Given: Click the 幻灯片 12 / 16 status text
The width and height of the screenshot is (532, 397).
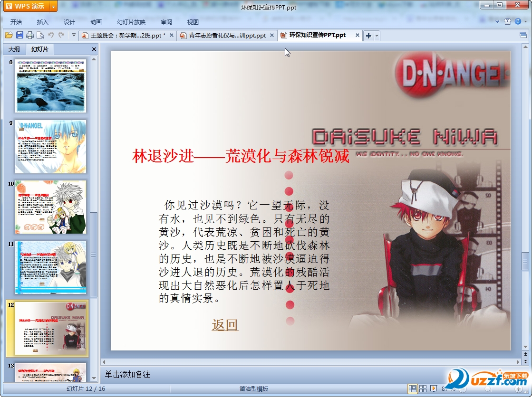Looking at the screenshot, I should point(86,388).
